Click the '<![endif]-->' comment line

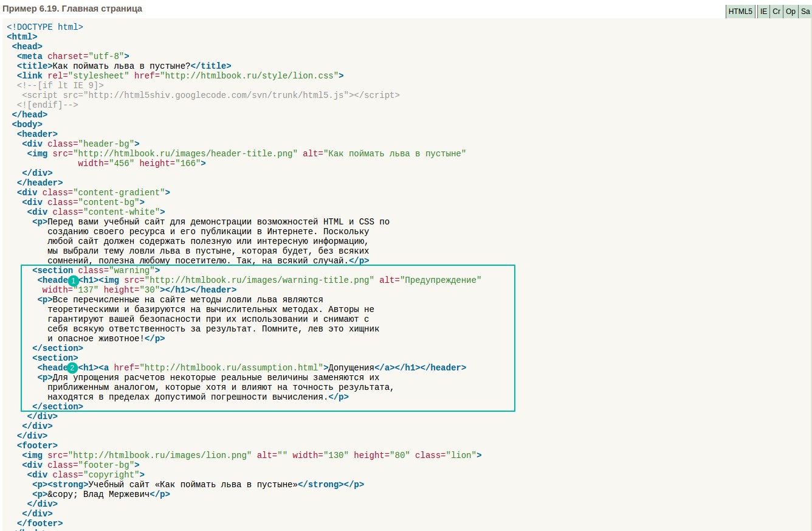tap(47, 105)
